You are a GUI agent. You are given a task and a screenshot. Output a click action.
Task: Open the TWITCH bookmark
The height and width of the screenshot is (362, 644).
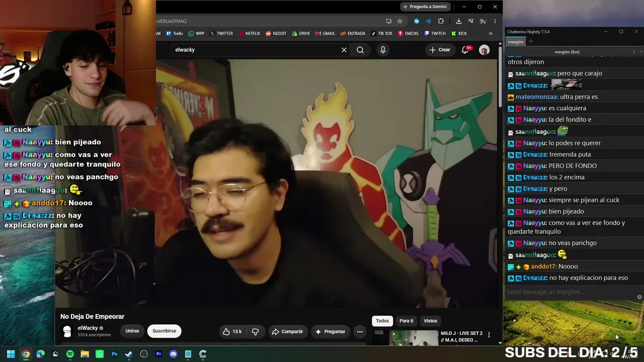pyautogui.click(x=435, y=33)
